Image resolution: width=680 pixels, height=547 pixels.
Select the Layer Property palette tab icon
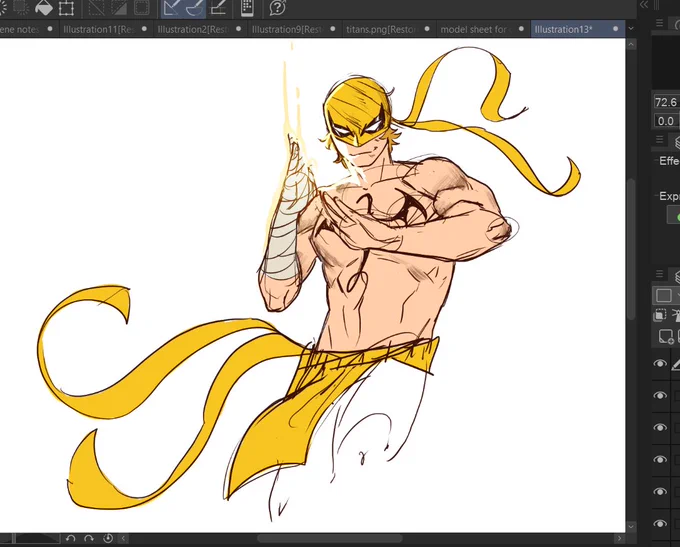[x=677, y=141]
